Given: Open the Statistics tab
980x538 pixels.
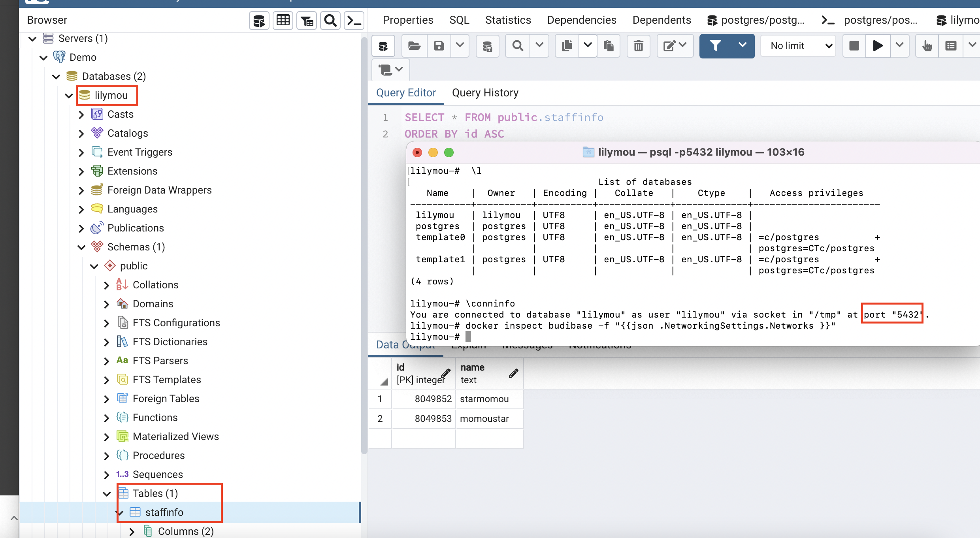Looking at the screenshot, I should [x=508, y=20].
